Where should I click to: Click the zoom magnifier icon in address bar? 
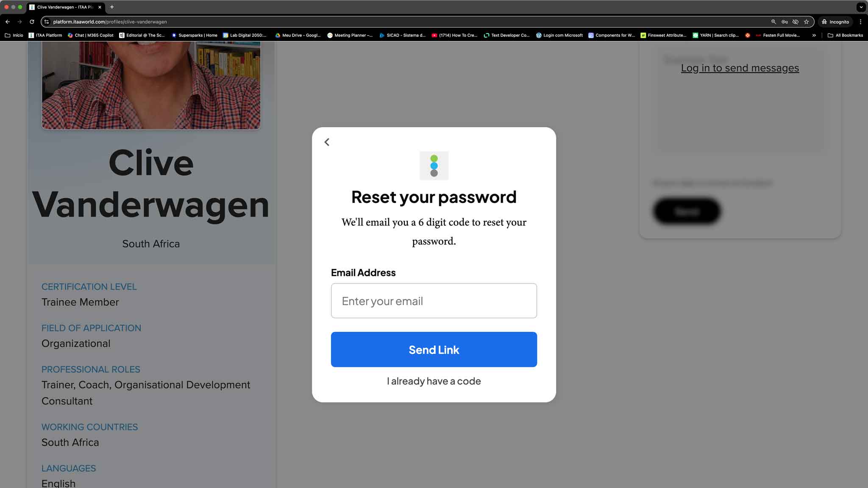[x=773, y=22]
